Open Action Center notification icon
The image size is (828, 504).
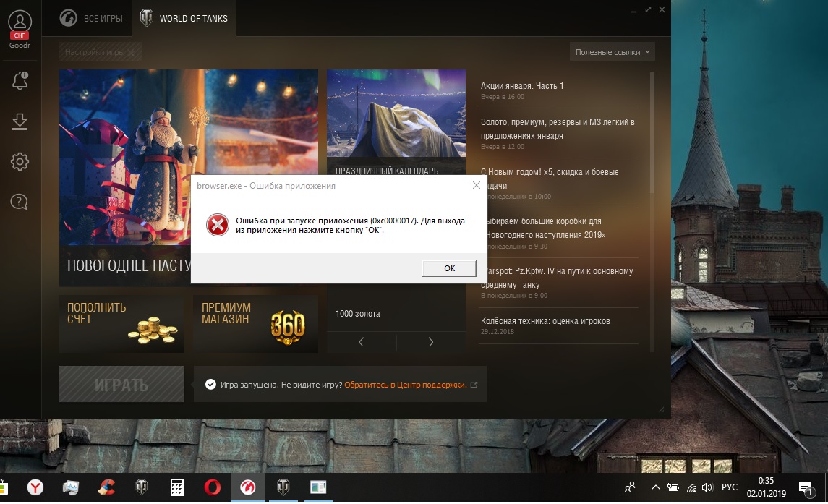click(805, 487)
